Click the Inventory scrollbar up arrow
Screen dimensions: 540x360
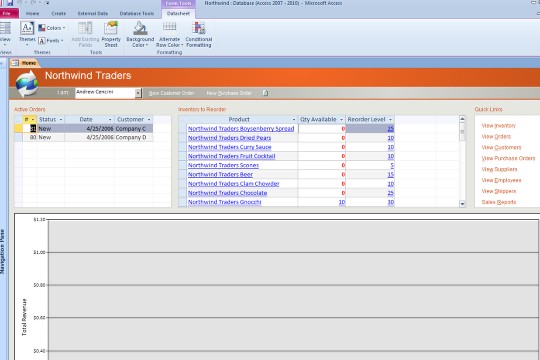[462, 119]
